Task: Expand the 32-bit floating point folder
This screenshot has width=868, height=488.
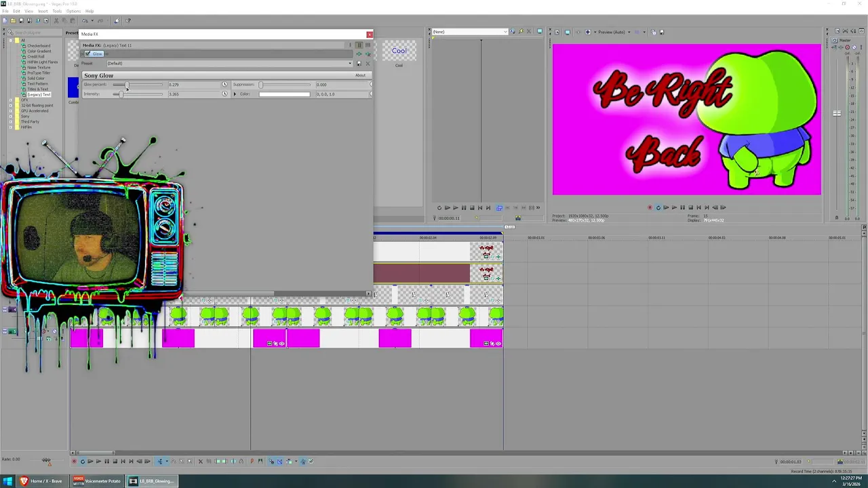Action: [x=11, y=106]
